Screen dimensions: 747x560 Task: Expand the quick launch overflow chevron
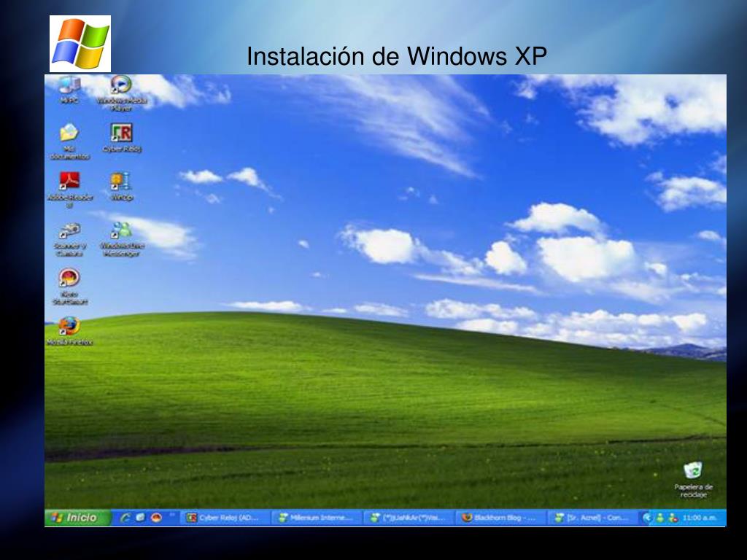click(x=172, y=514)
